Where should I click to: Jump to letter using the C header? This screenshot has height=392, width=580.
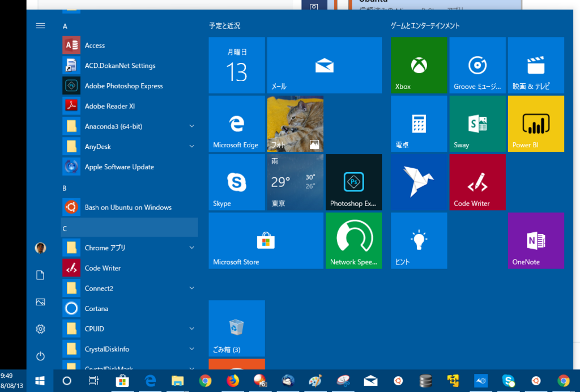click(130, 227)
